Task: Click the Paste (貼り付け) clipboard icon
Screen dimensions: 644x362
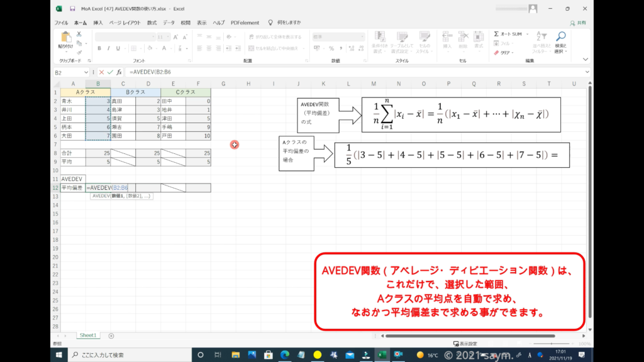Action: [65, 38]
